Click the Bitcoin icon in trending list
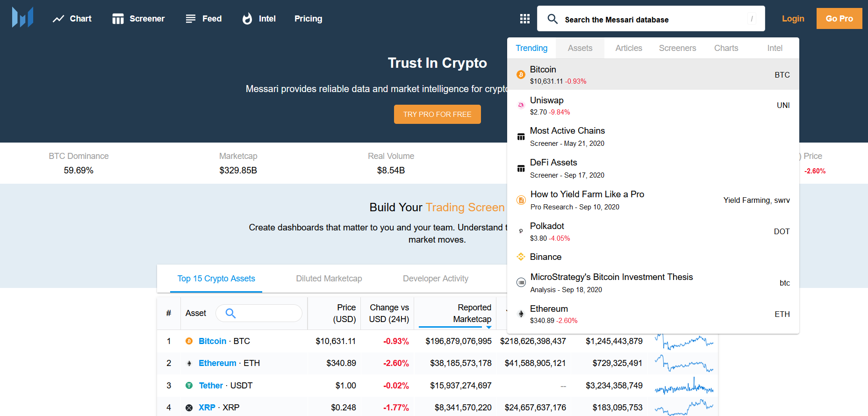868x416 pixels. point(521,75)
